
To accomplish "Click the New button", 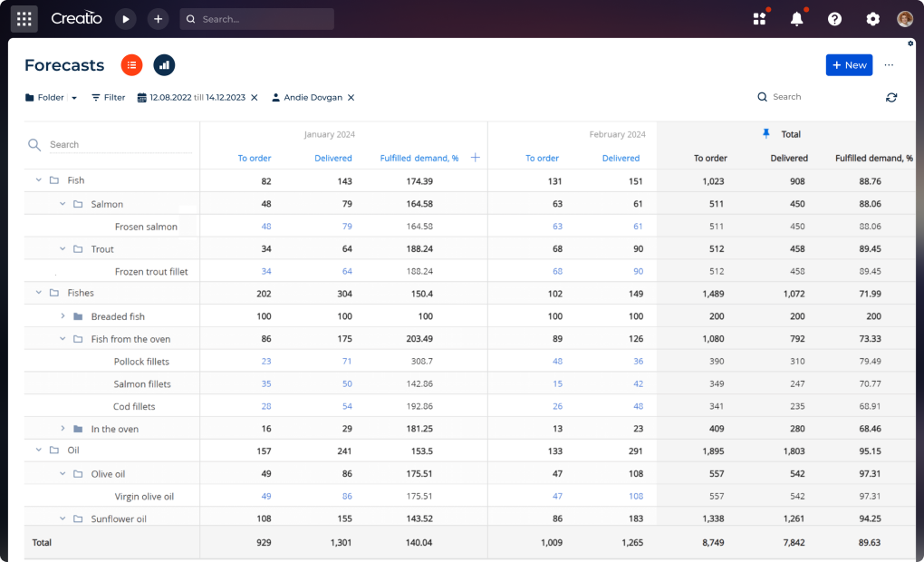I will tap(849, 65).
